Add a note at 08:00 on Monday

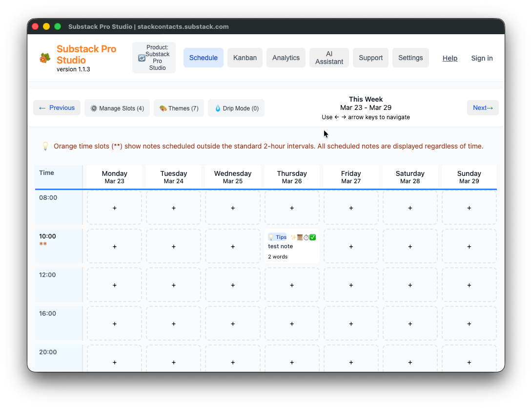coord(114,208)
